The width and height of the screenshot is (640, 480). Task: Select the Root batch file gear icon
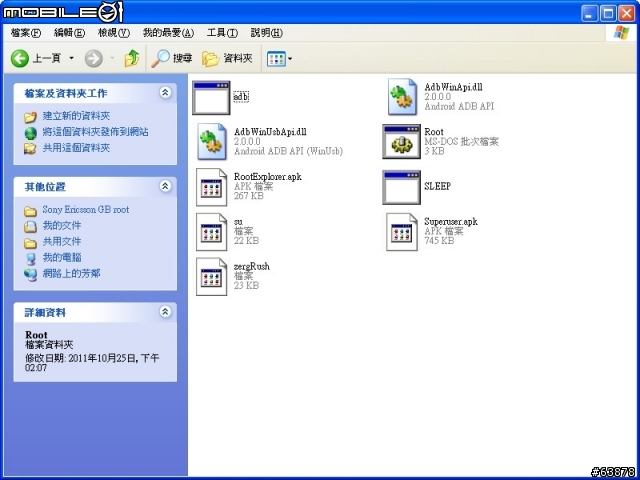(402, 142)
